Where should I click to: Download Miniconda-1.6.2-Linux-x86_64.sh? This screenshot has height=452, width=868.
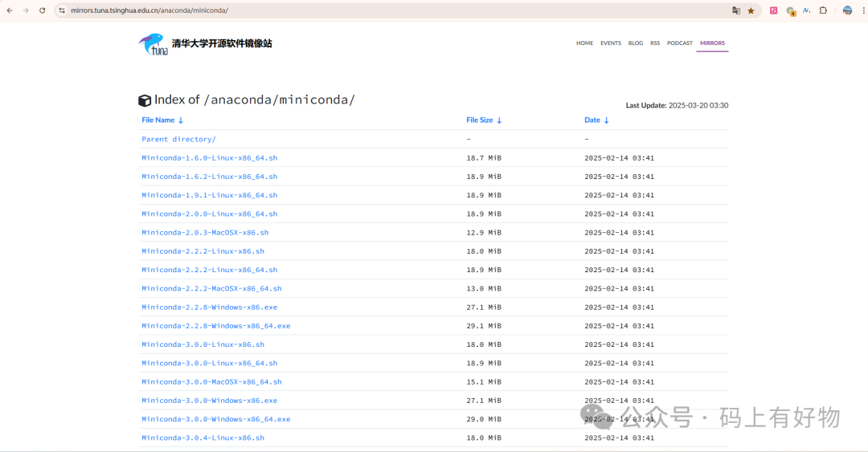coord(209,177)
